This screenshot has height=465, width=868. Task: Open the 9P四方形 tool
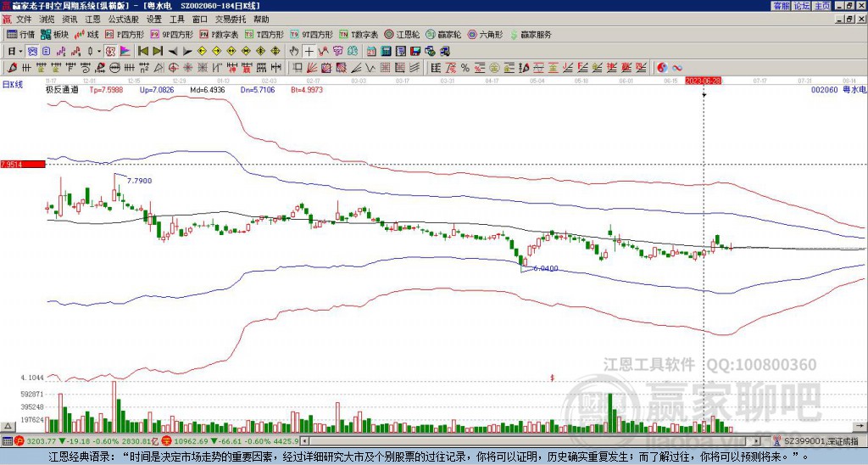click(171, 34)
